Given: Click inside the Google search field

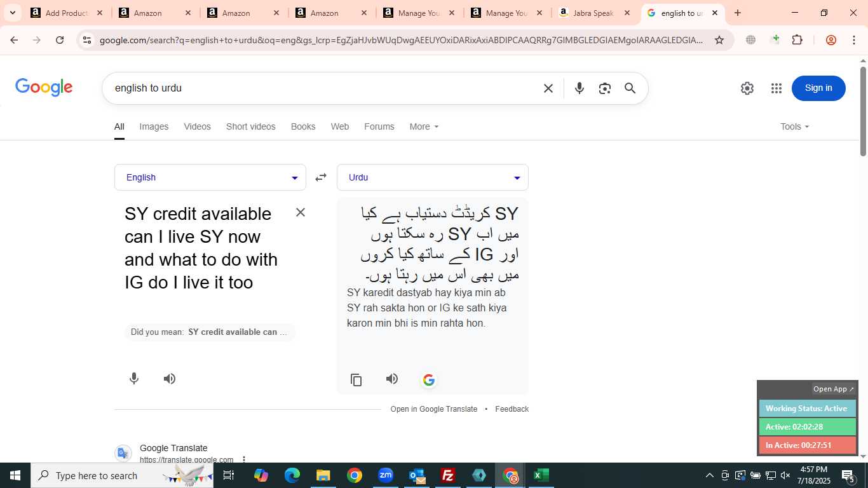Looking at the screenshot, I should (x=324, y=88).
